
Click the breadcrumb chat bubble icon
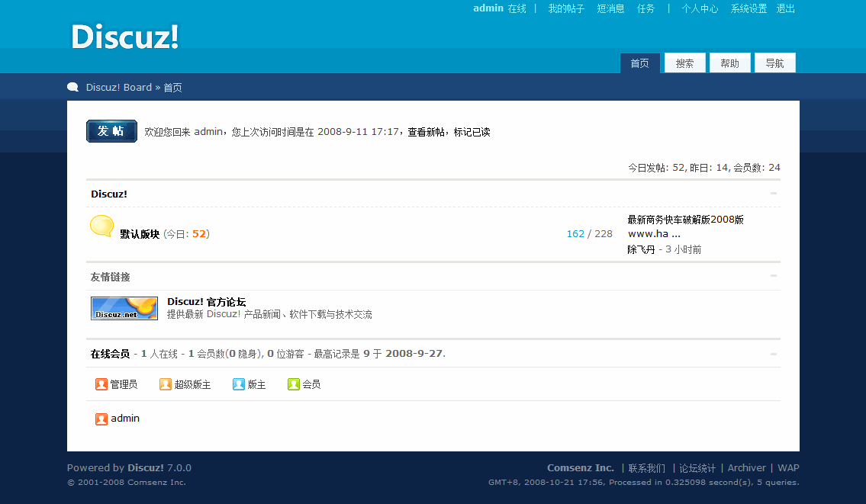(73, 87)
